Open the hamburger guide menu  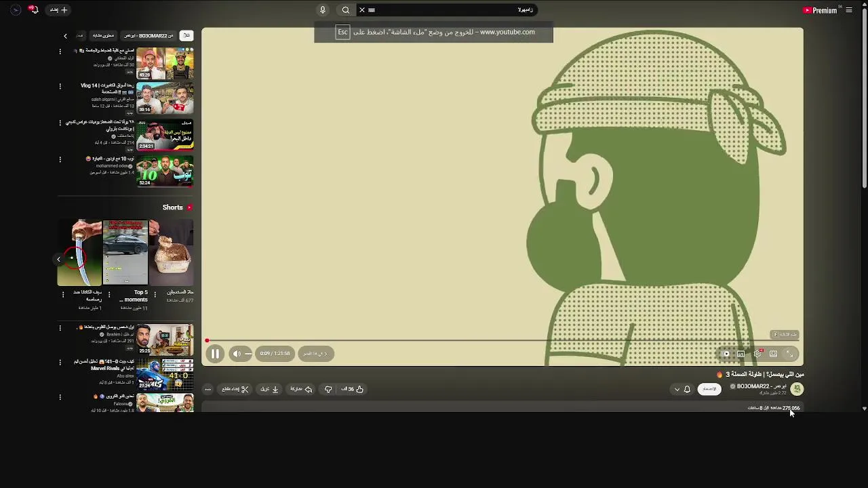pos(849,10)
